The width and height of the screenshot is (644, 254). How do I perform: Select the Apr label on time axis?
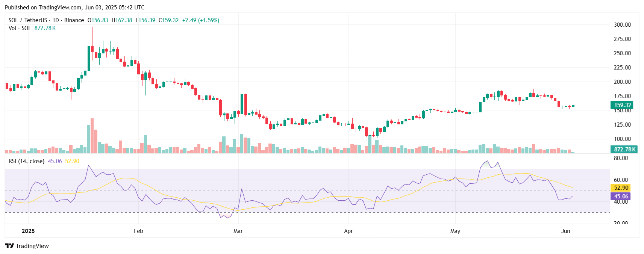(348, 231)
